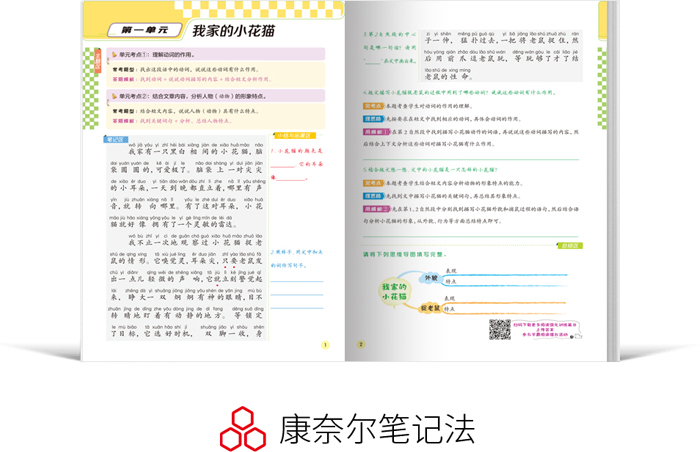Screen dimensions: 700x452
Task: Click the 小结与拓展区 yellow tag
Action: [x=295, y=135]
